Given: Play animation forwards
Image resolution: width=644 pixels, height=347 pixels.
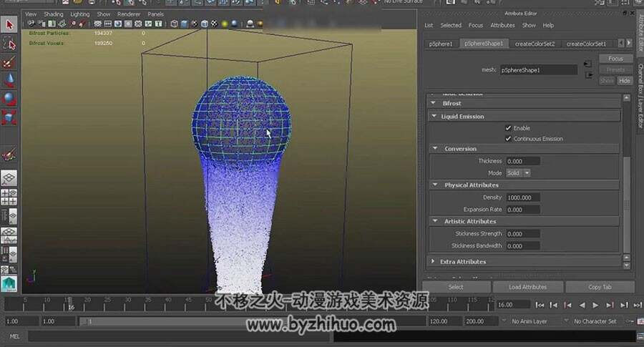Looking at the screenshot, I should [x=595, y=305].
